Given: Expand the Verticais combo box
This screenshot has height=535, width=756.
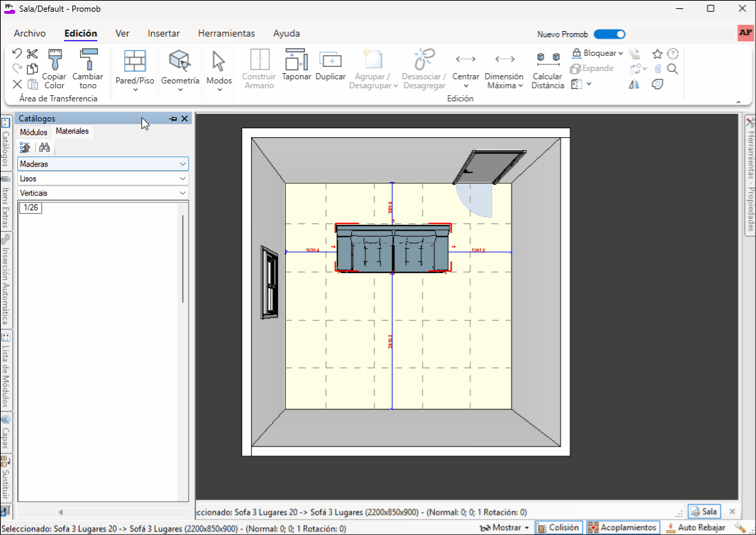Looking at the screenshot, I should click(103, 193).
